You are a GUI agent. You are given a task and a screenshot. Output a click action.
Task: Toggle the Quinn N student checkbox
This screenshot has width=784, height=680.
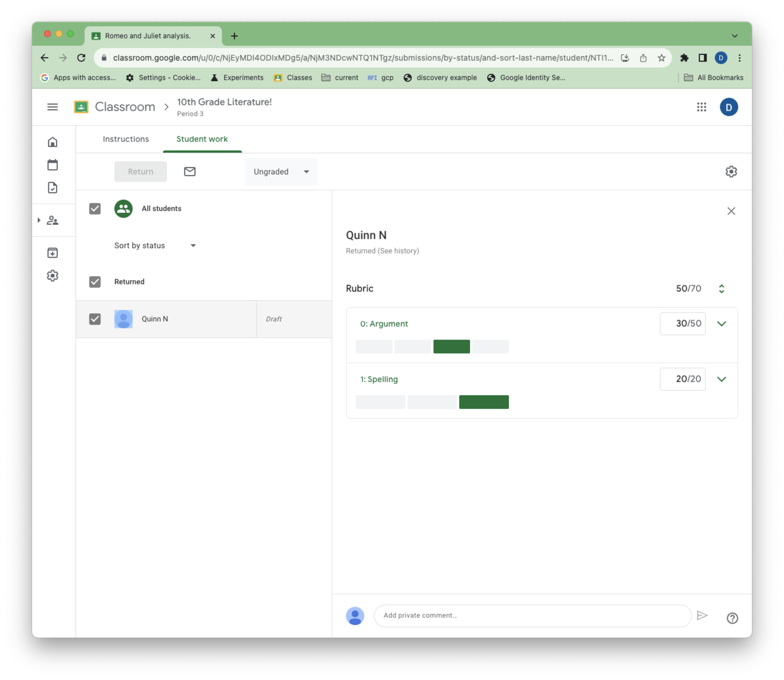click(x=95, y=319)
